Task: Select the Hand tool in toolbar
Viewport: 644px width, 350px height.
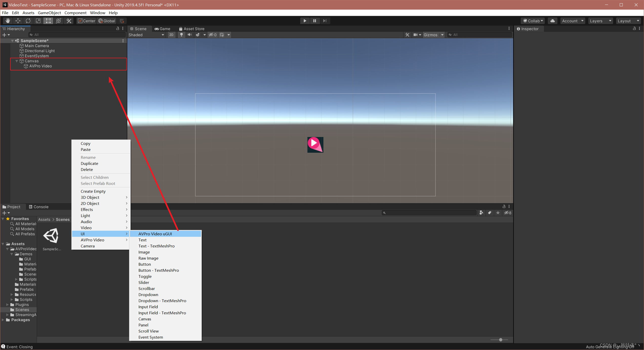Action: tap(8, 21)
